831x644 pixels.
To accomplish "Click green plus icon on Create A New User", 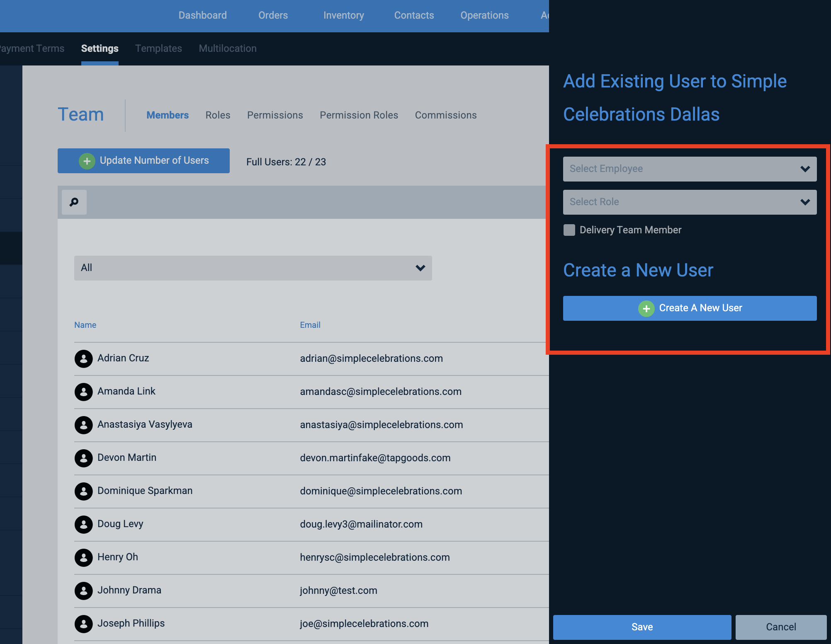I will [646, 308].
